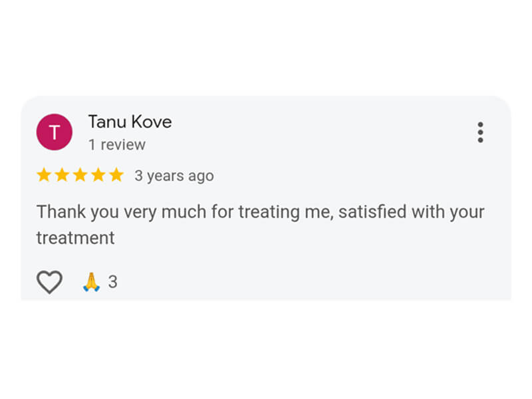The image size is (532, 399).
Task: Click the word "treatment" on the second line
Action: point(76,237)
